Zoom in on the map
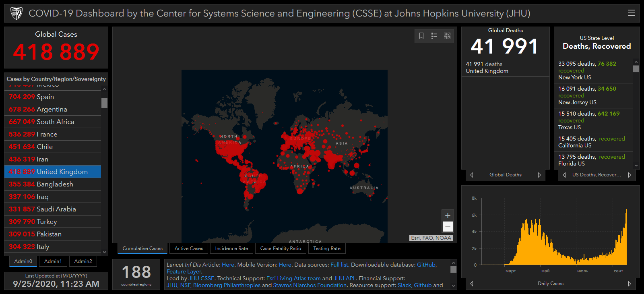This screenshot has height=294, width=644. click(448, 215)
